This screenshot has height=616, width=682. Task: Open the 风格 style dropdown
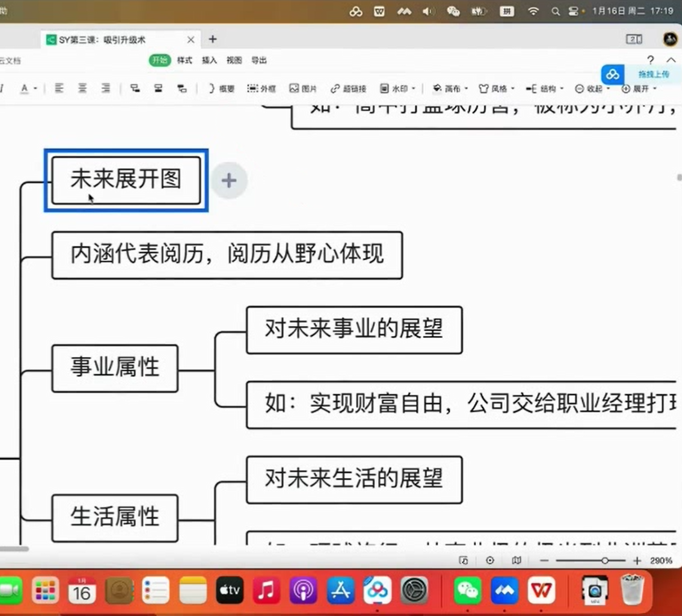click(497, 89)
